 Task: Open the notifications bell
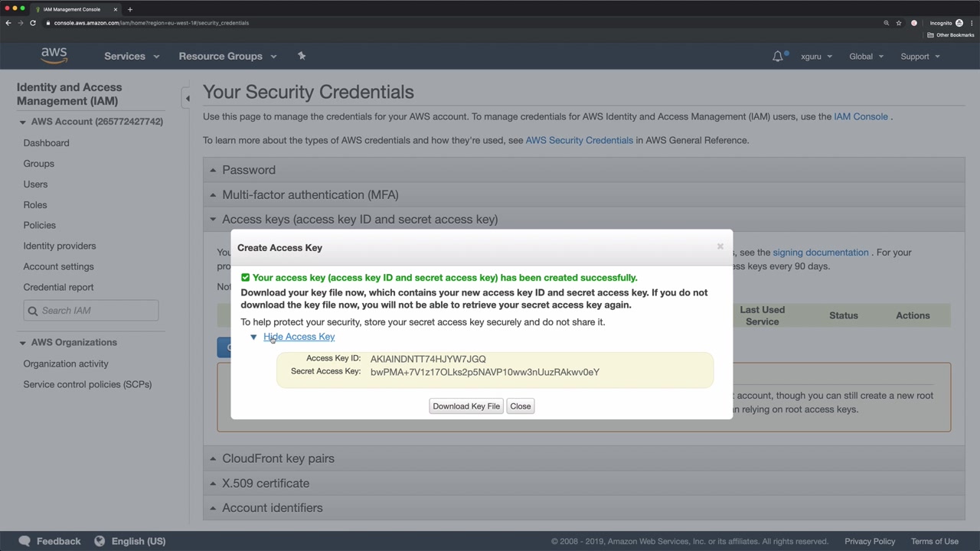click(778, 56)
